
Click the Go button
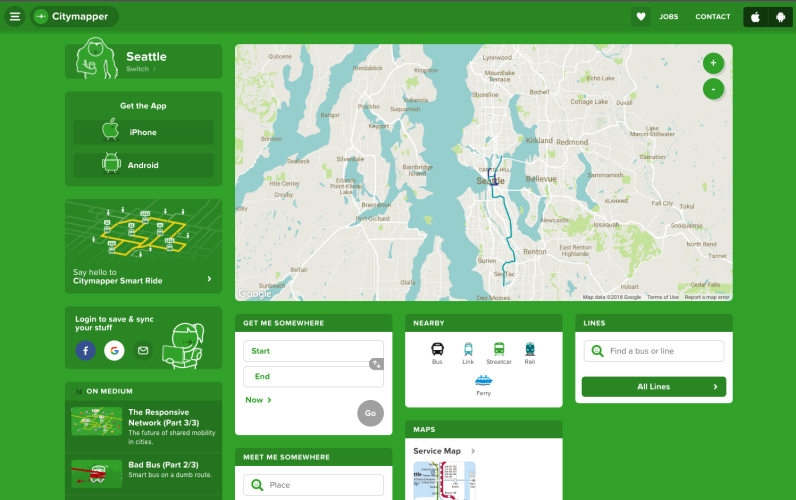tap(371, 413)
